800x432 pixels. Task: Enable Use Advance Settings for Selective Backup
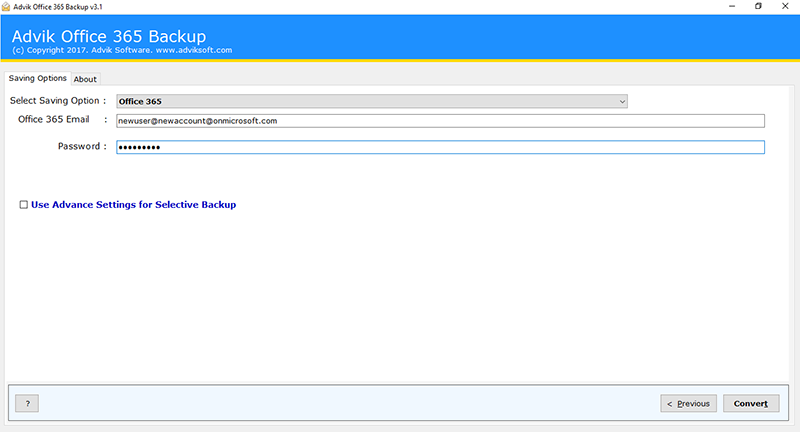[23, 205]
